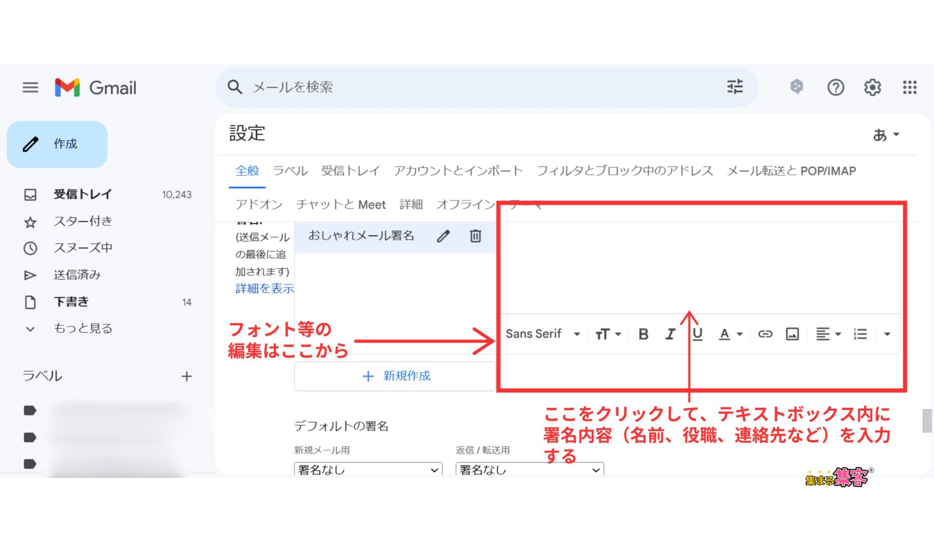934x560 pixels.
Task: Click the search magnifier icon
Action: pyautogui.click(x=235, y=87)
